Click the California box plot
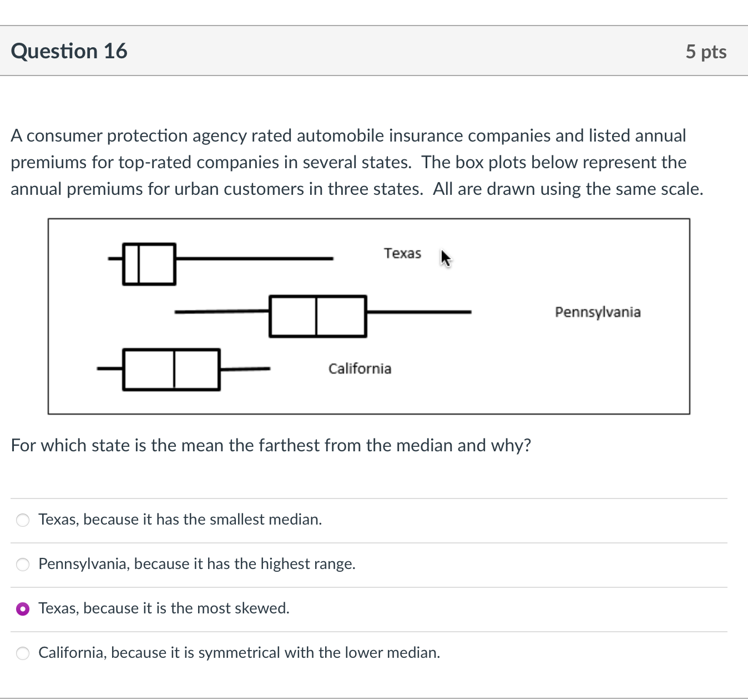The height and width of the screenshot is (700, 748). (170, 369)
